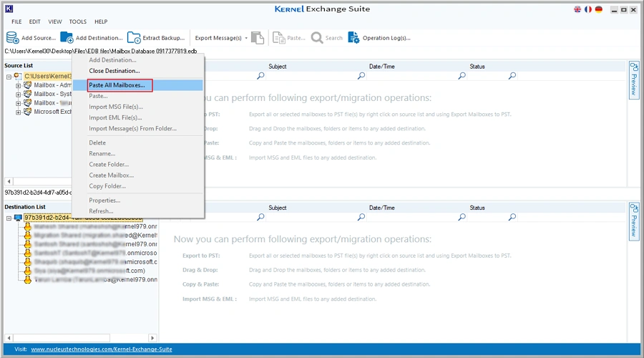Open the Operation Log(s) viewer
The image size is (644, 358).
point(354,37)
